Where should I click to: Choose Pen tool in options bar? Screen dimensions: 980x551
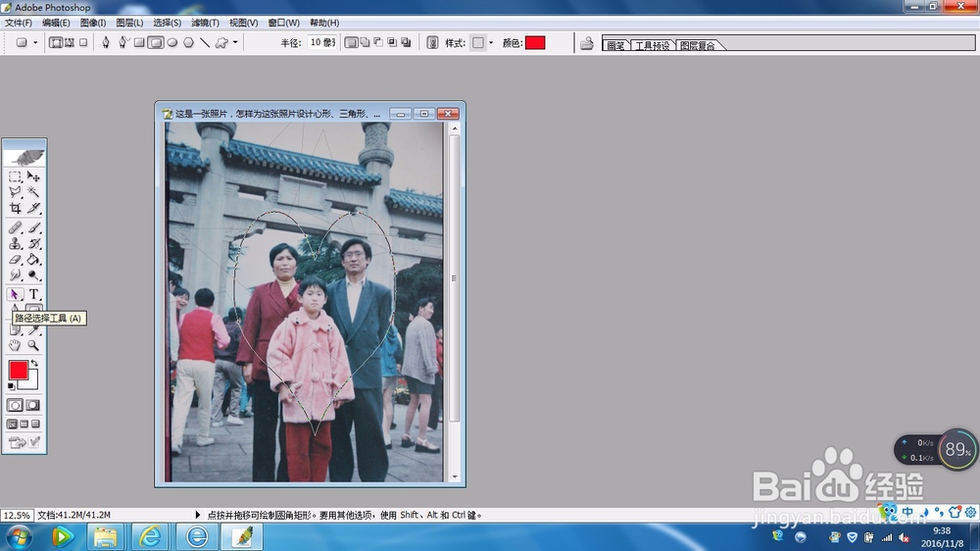[x=106, y=42]
